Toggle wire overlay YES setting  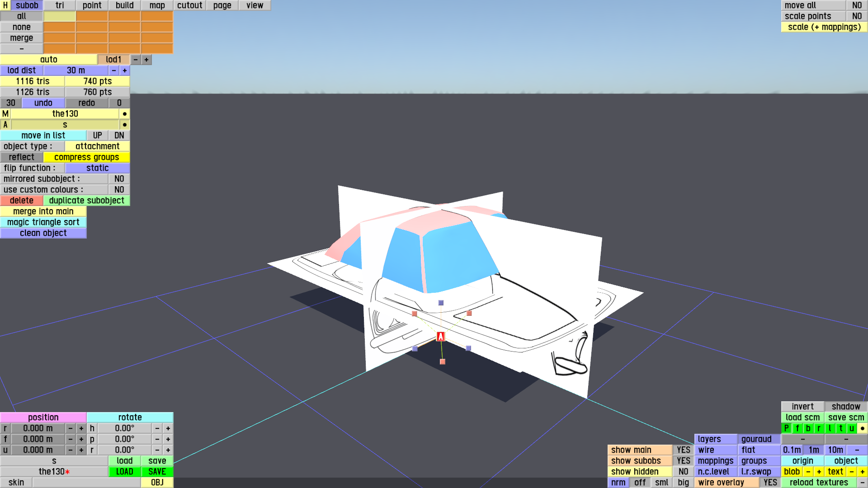click(x=770, y=483)
